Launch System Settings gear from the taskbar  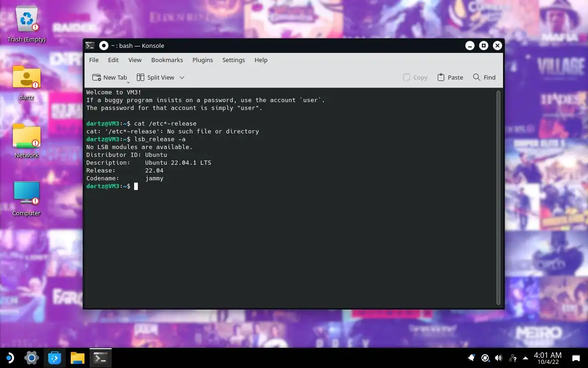31,358
